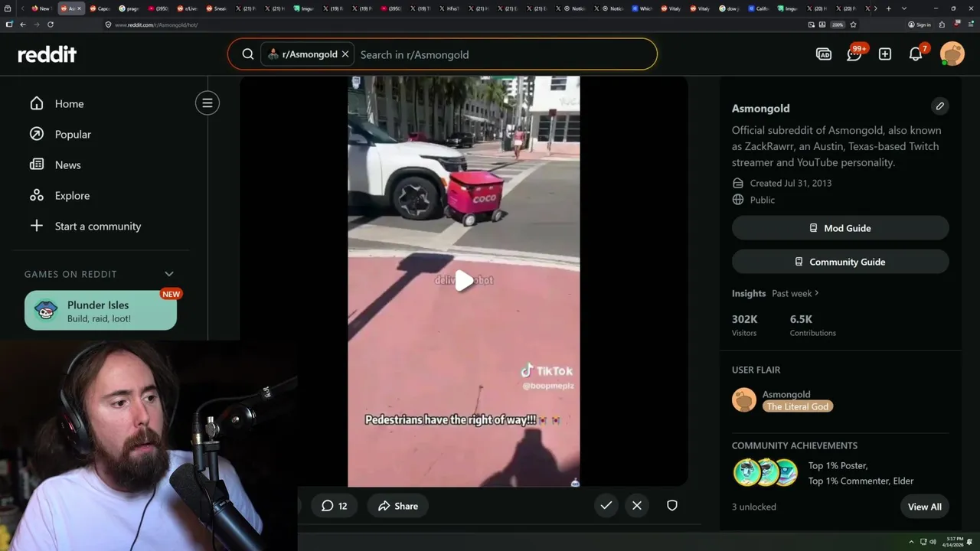Click the search magnifier icon
Screen dimensions: 980x551
(248, 54)
